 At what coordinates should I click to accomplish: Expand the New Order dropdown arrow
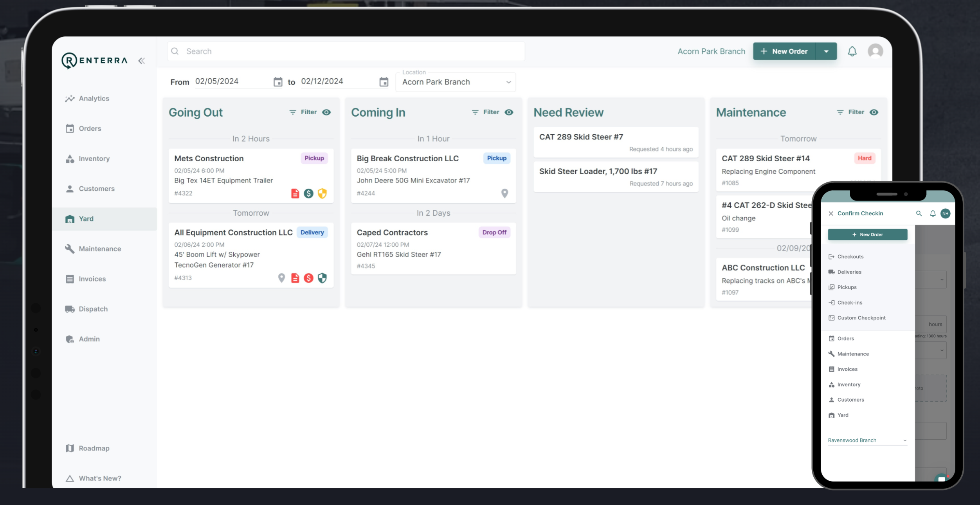[x=826, y=51]
